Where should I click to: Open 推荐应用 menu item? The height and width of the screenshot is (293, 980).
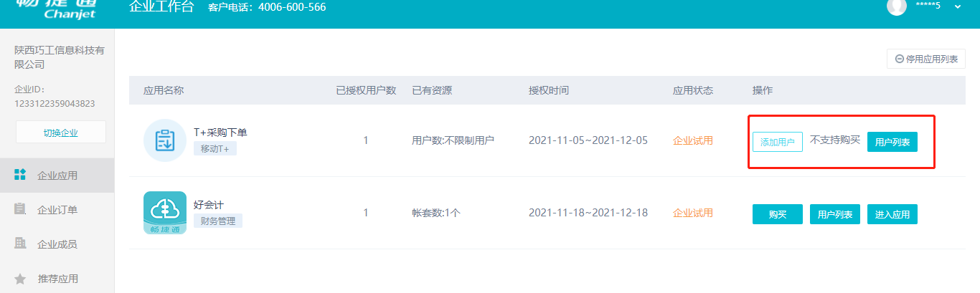coord(57,279)
